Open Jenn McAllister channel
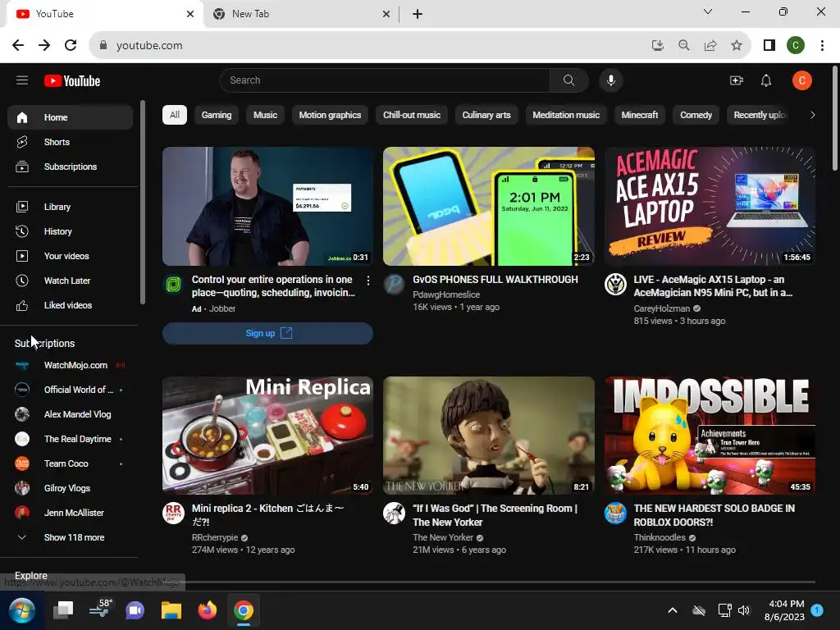The height and width of the screenshot is (630, 840). tap(71, 514)
